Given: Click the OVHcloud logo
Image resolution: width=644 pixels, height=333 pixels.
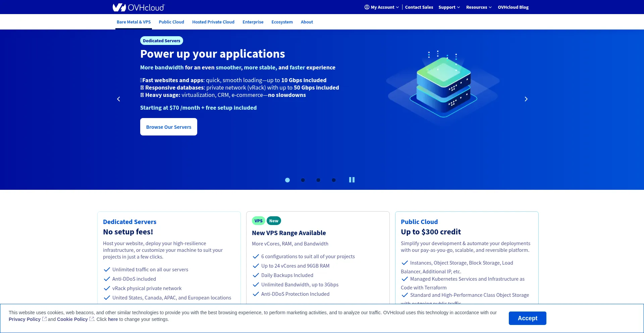Looking at the screenshot, I should [139, 7].
